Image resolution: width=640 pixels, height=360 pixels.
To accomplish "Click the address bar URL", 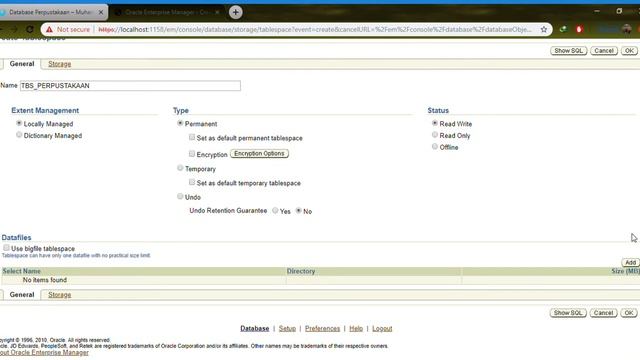I will point(314,29).
